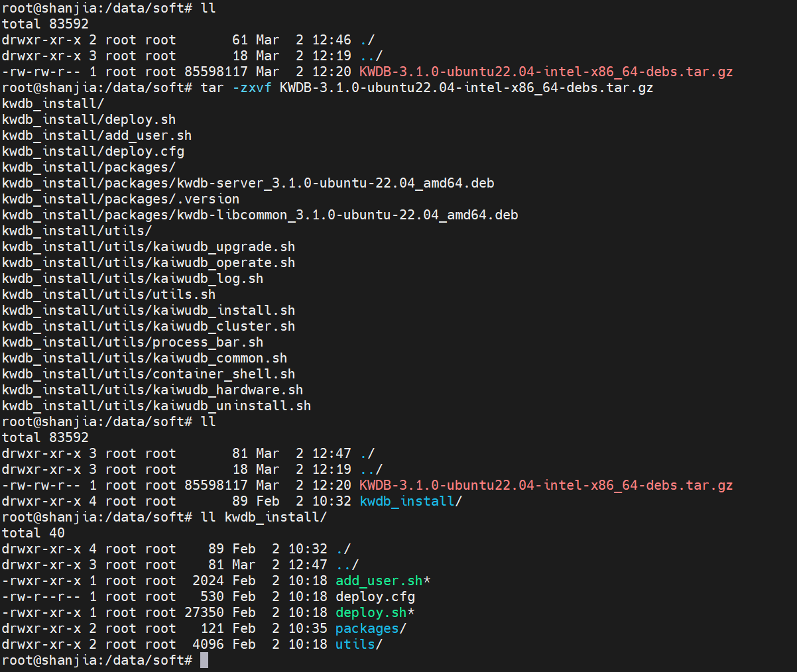797x672 pixels.
Task: Click the kwdb-server_3.1.0 deb package line
Action: click(x=248, y=183)
